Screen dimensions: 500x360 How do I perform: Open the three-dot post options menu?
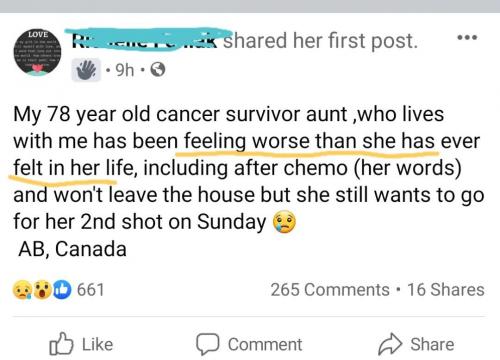click(467, 37)
